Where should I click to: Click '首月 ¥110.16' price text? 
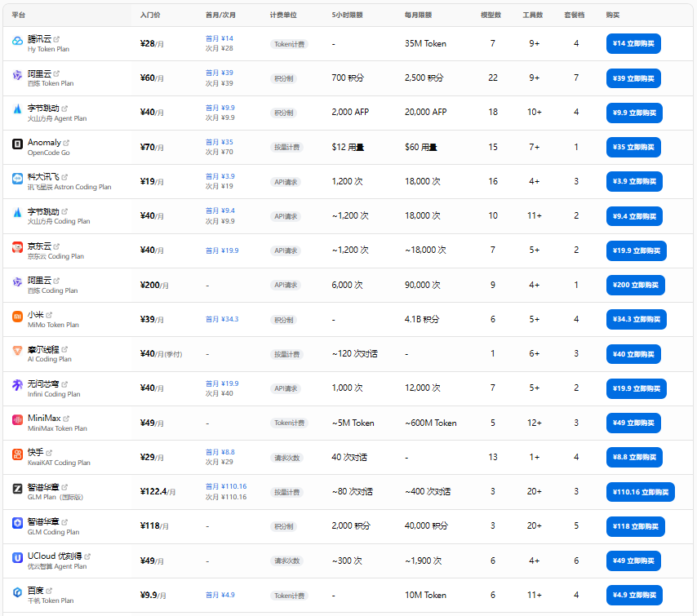(x=226, y=486)
